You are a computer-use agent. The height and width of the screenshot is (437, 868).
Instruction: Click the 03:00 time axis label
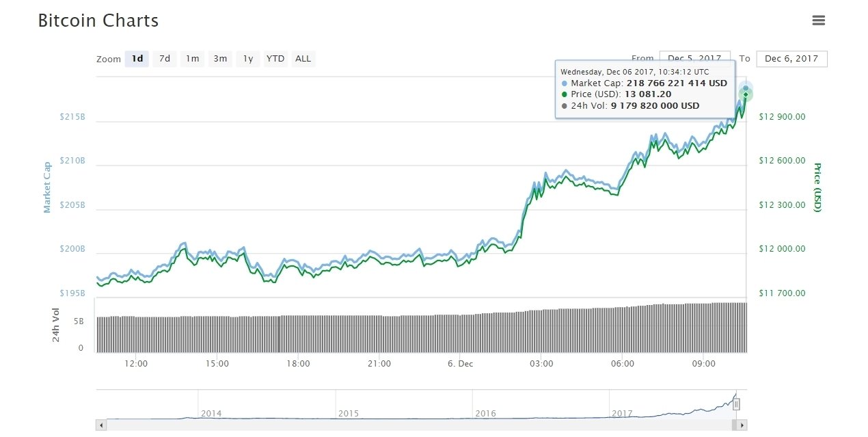(x=541, y=364)
